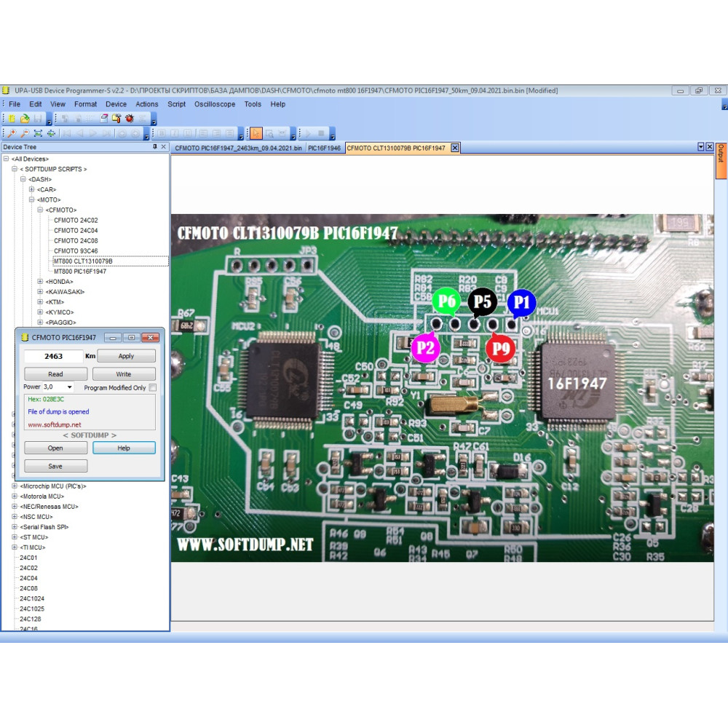Viewport: 728px width, 728px height.
Task: Open the File menu
Action: click(15, 104)
